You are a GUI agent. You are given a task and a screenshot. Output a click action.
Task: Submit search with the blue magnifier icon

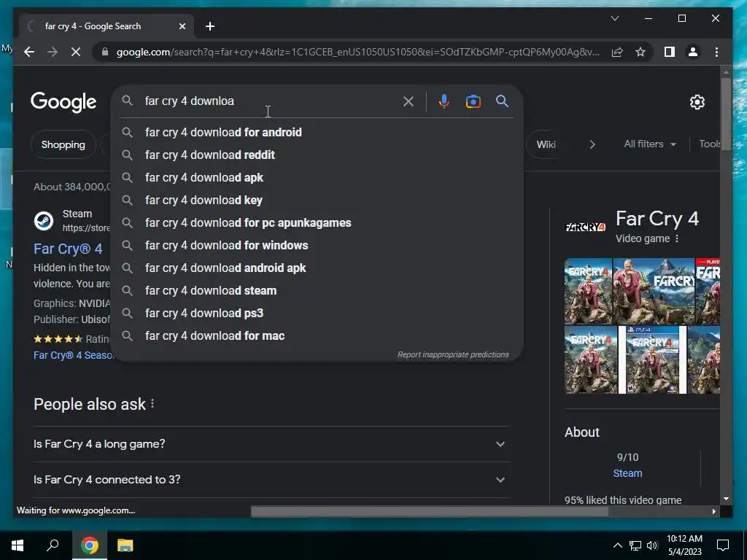pyautogui.click(x=502, y=101)
